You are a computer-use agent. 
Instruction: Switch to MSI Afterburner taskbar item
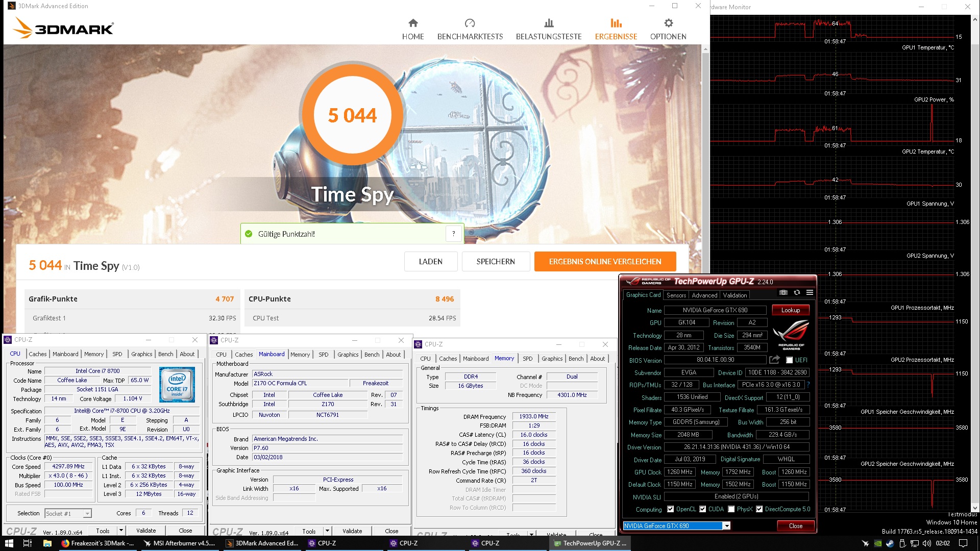pos(180,543)
